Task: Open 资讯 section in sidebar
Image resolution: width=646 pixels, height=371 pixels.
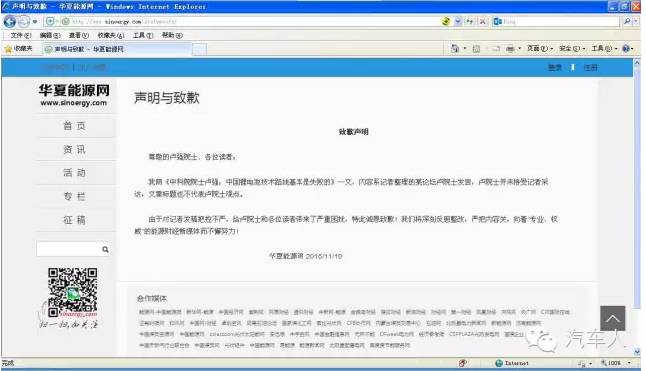Action: tap(75, 149)
